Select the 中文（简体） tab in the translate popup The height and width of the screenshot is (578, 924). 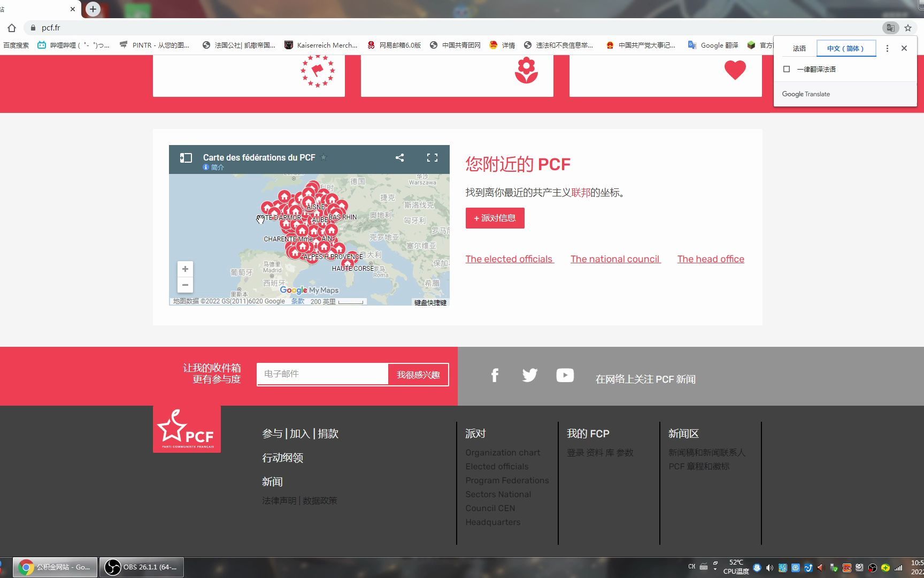[846, 48]
